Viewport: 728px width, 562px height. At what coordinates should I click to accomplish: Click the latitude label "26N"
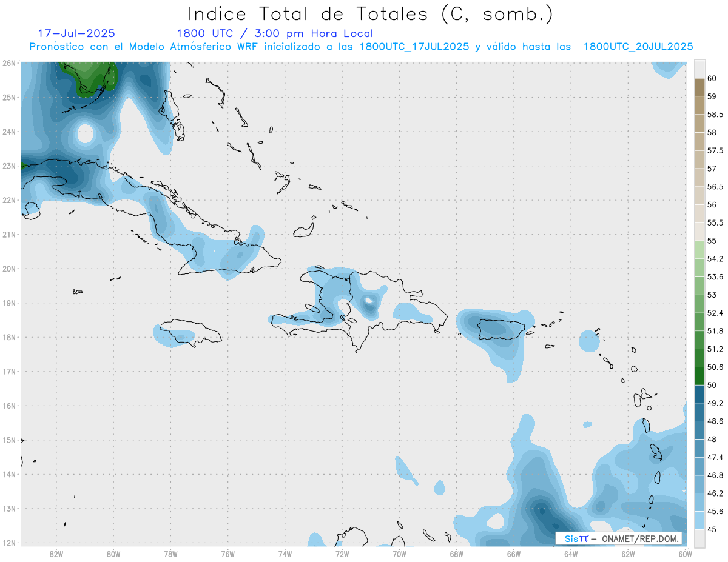(8, 63)
